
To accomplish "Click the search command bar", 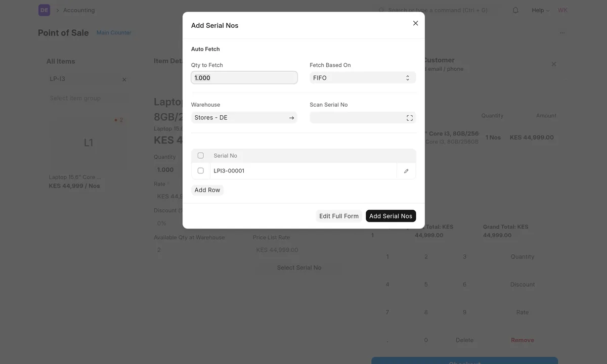I will pyautogui.click(x=438, y=10).
